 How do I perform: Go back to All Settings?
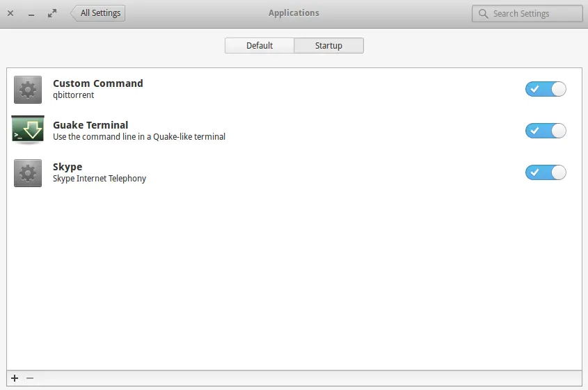click(99, 13)
